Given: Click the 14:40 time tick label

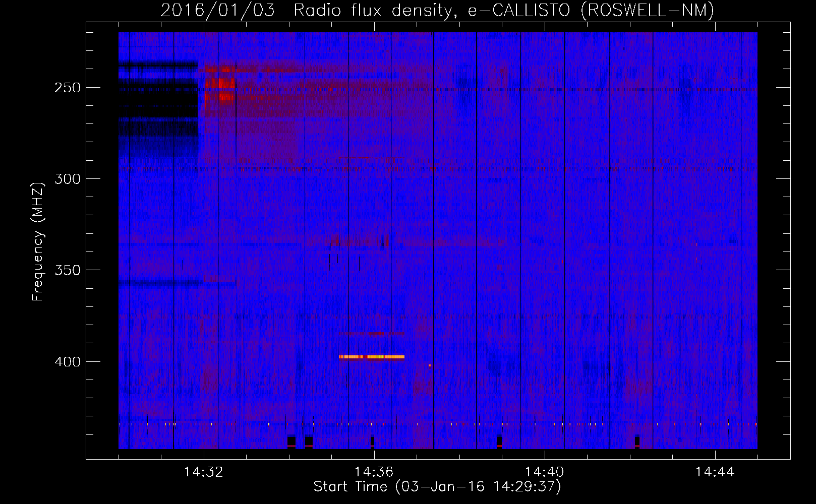Looking at the screenshot, I should pyautogui.click(x=544, y=472).
